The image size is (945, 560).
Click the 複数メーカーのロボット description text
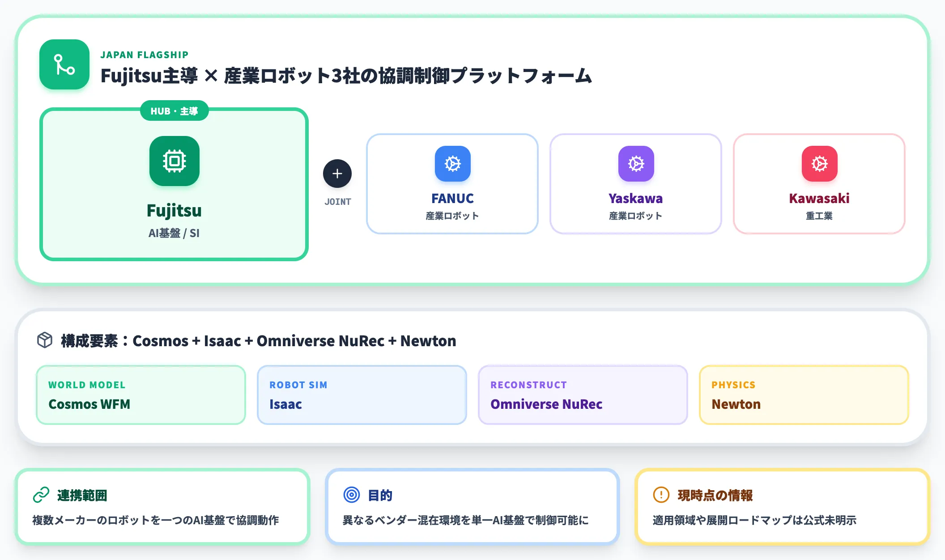[x=156, y=520]
